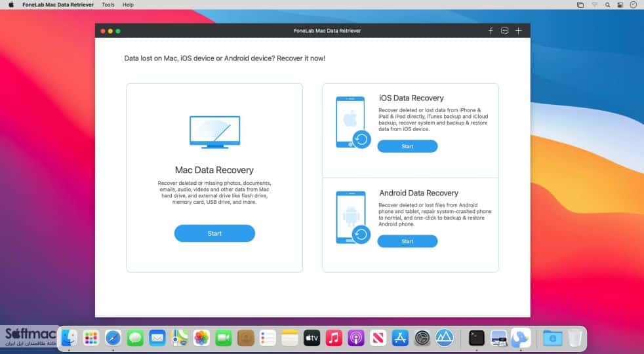Click the Android phone recovery icon

coord(353,218)
